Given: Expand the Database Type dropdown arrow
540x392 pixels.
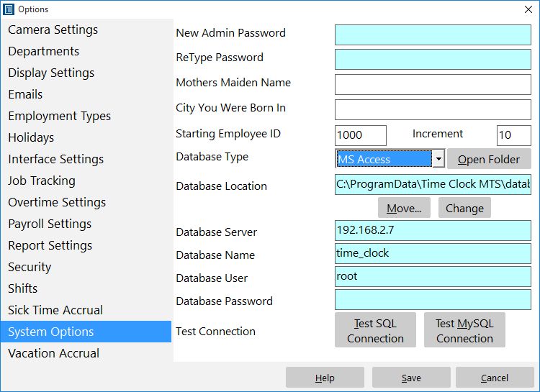Looking at the screenshot, I should (x=438, y=159).
